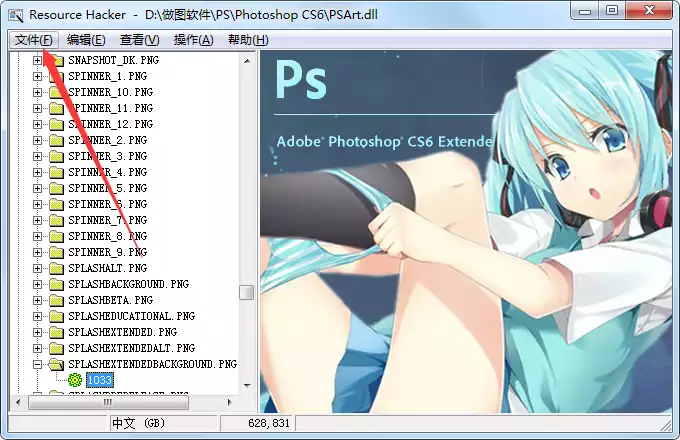Click the SPLASHEDUCATIONAL.PNG folder icon
680x440 pixels.
(x=56, y=317)
